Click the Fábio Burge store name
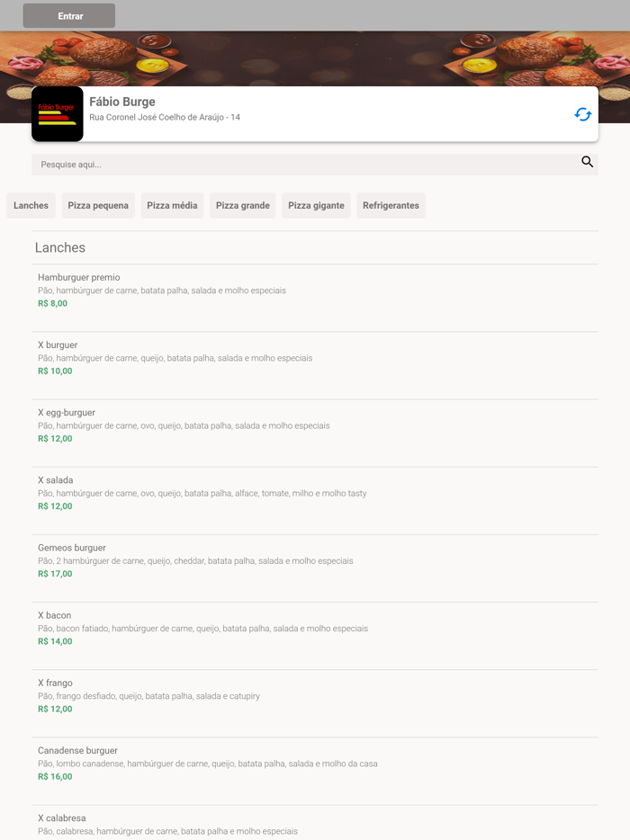This screenshot has width=630, height=840. point(122,102)
